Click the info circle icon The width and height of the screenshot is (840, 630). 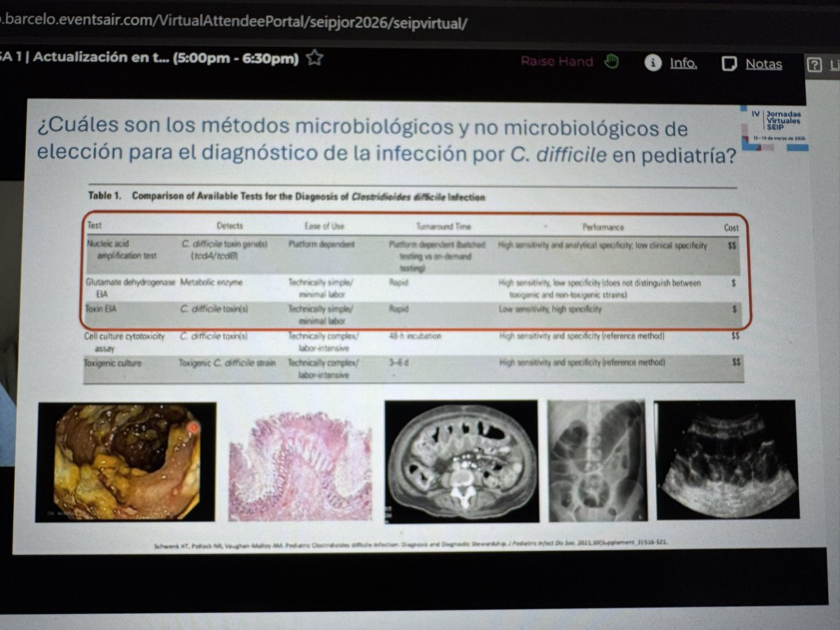(x=653, y=64)
